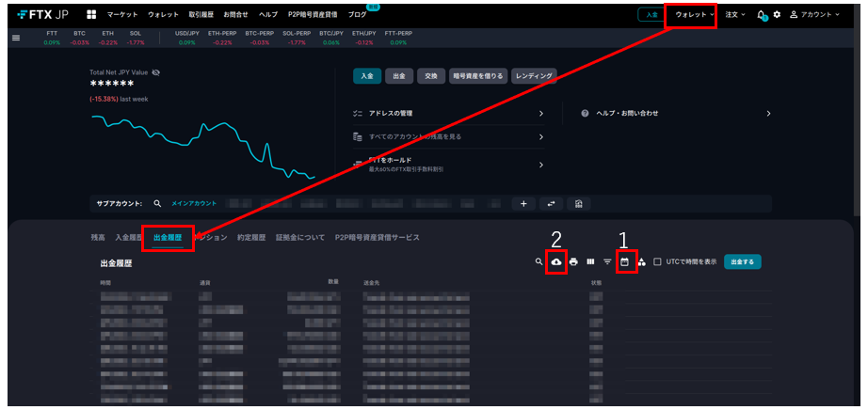The image size is (868, 410).
Task: Switch to the 入金履歴 tab
Action: tap(129, 237)
